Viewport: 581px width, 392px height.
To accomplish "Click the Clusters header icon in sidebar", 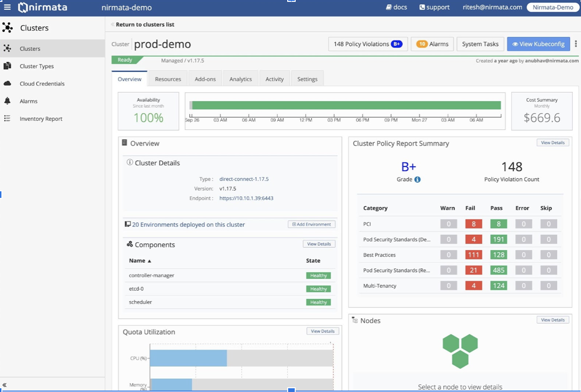I will point(8,28).
